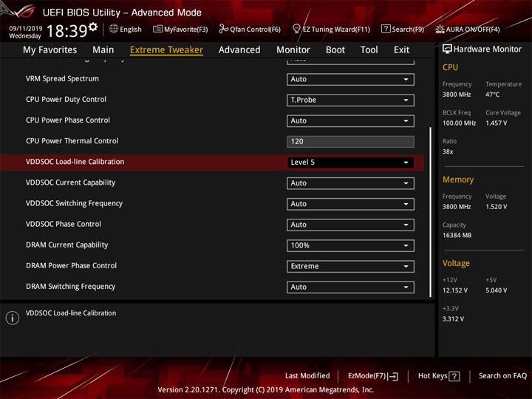Open DRAM Power Phase Control Extreme dropdown
532x399 pixels.
(350, 266)
